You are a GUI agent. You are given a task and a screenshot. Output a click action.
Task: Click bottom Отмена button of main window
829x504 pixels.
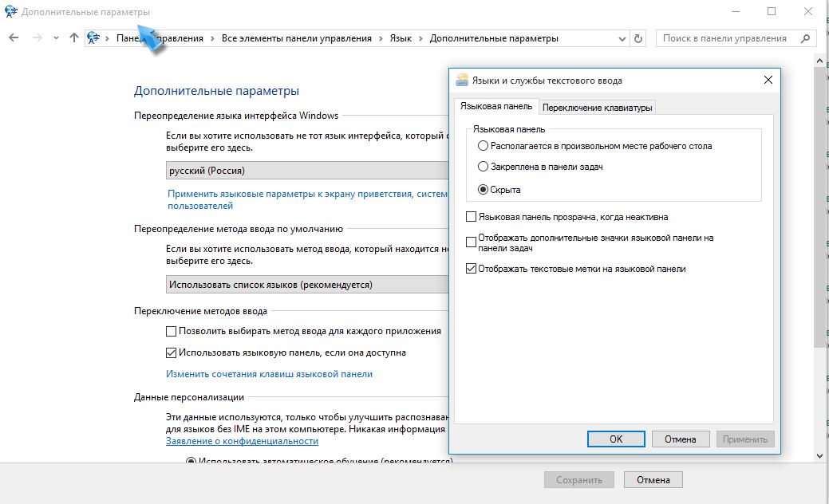[x=653, y=480]
